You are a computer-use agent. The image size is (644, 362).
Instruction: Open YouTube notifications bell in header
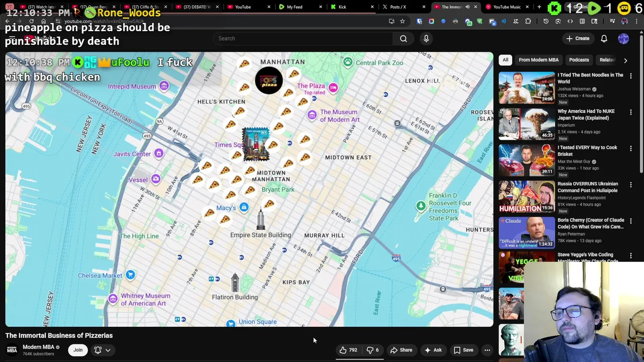click(x=604, y=38)
